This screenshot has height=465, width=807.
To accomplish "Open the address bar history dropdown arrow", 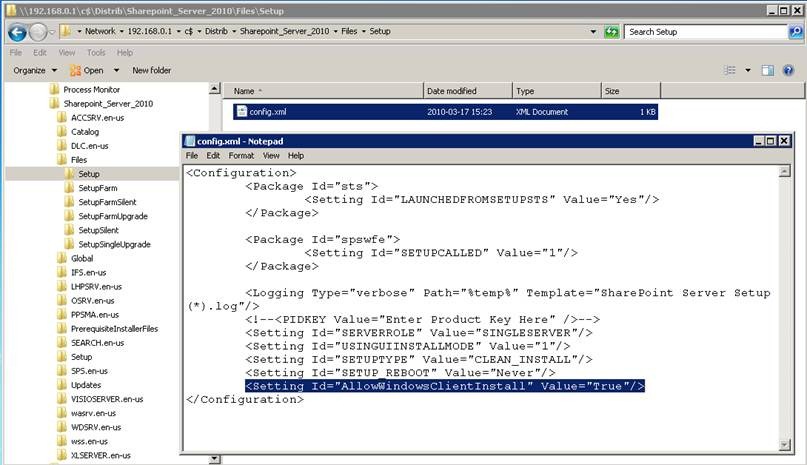I will tap(593, 32).
